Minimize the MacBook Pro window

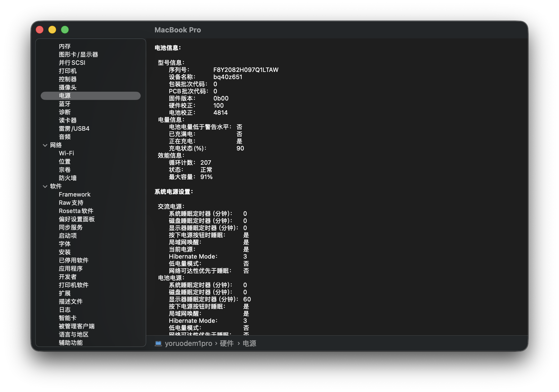(52, 30)
